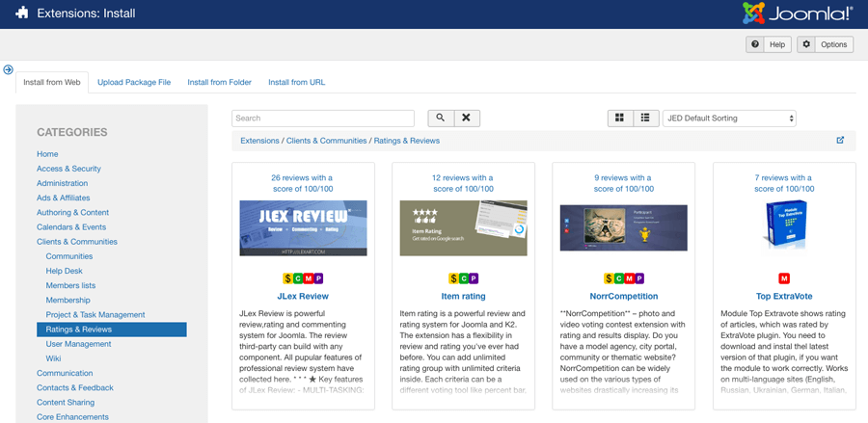868x423 pixels.
Task: Click 9 reviews score link
Action: [x=624, y=183]
